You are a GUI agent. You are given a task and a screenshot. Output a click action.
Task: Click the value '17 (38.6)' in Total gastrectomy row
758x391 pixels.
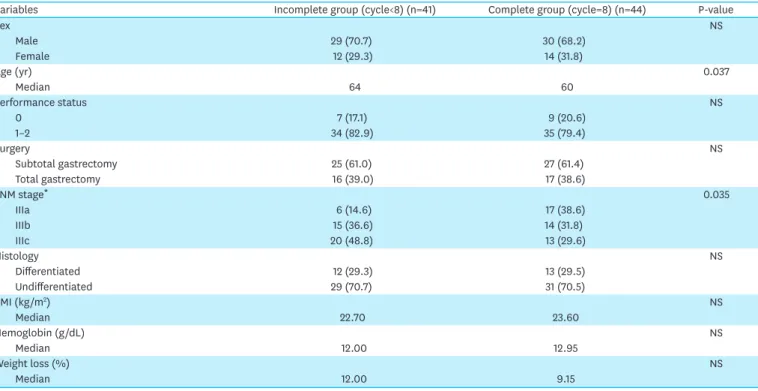tap(564, 180)
